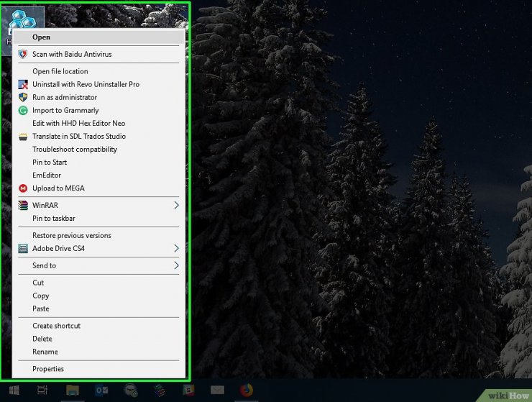The height and width of the screenshot is (402, 532).
Task: Choose Upload to MEGA
Action: [x=98, y=188]
